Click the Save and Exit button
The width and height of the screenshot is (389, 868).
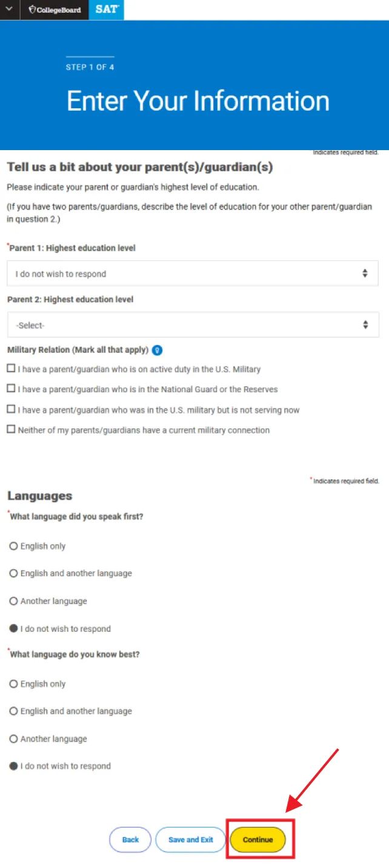click(191, 840)
